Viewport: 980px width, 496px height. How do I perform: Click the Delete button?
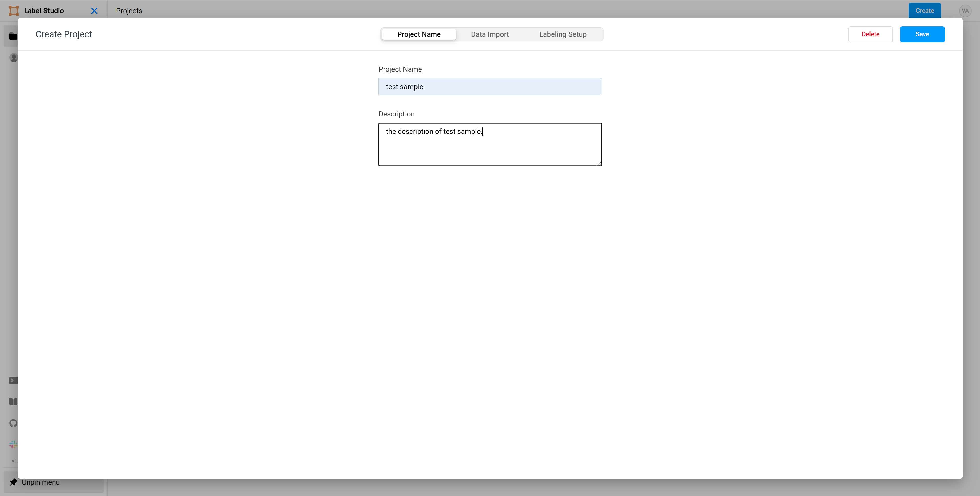(x=871, y=34)
